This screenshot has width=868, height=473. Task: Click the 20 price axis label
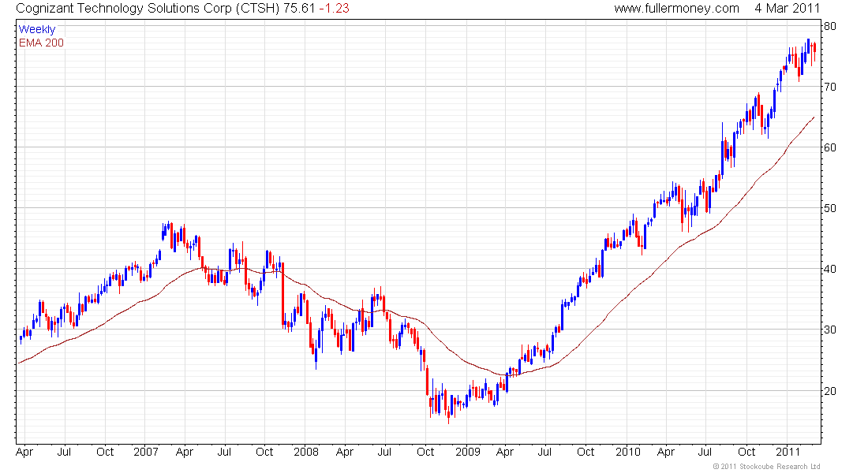830,391
